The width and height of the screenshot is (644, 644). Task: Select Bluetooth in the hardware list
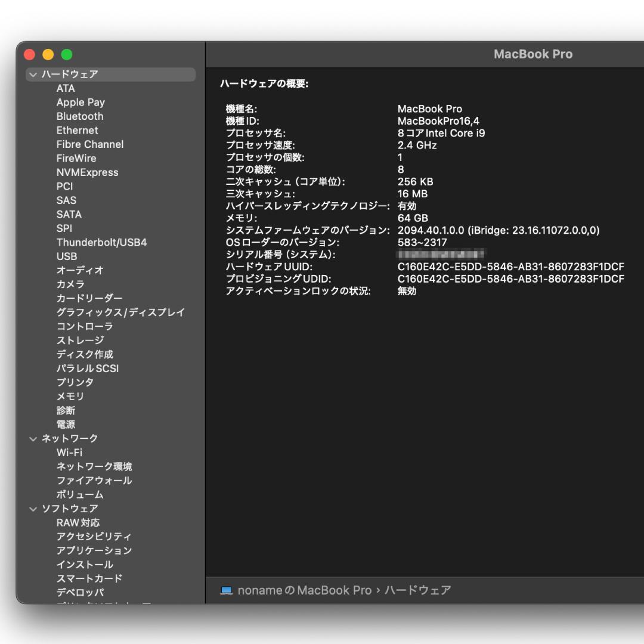click(79, 116)
